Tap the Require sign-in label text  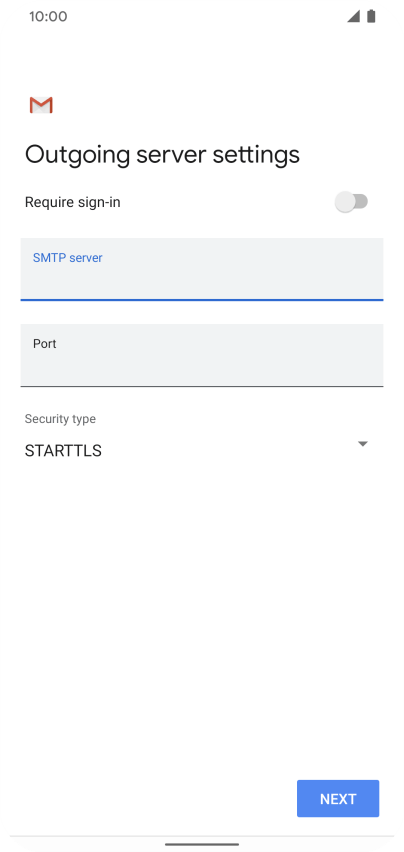coord(73,203)
